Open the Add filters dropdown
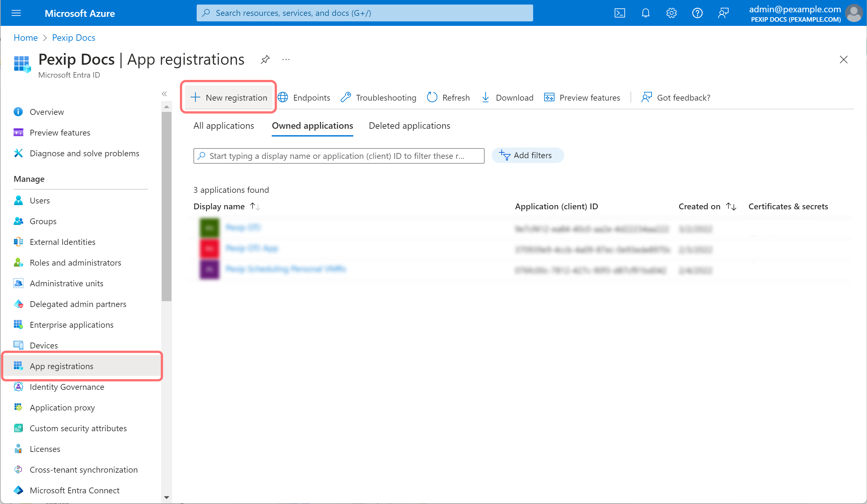This screenshot has height=504, width=867. click(527, 156)
